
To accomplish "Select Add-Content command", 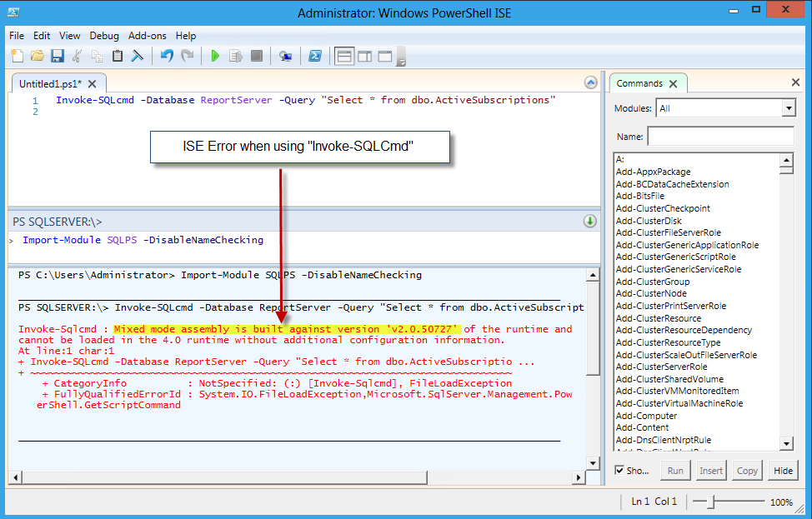I will pyautogui.click(x=642, y=427).
